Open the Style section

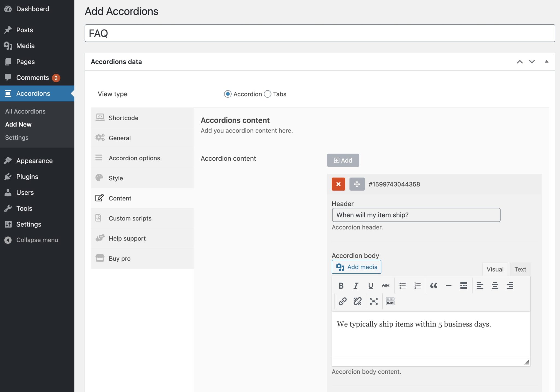tap(116, 178)
